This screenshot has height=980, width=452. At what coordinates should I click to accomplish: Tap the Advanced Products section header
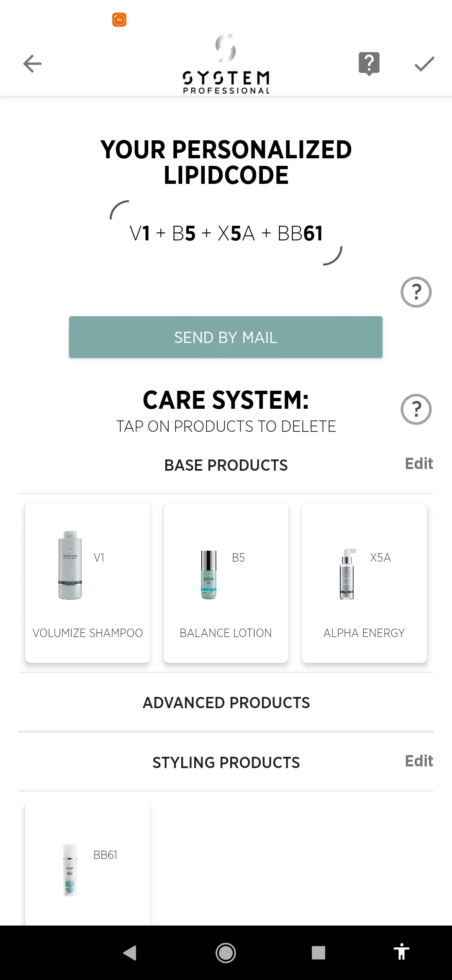(226, 703)
